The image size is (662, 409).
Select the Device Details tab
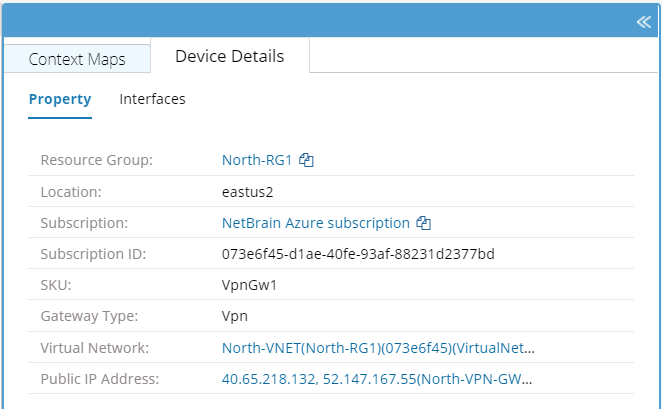[x=229, y=57]
